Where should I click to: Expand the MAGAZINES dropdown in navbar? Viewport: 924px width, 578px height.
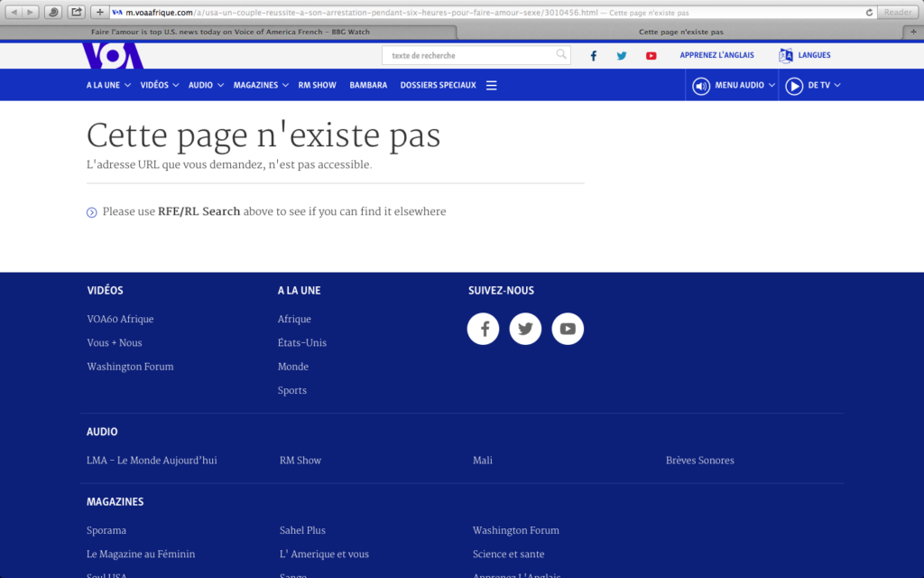[260, 86]
